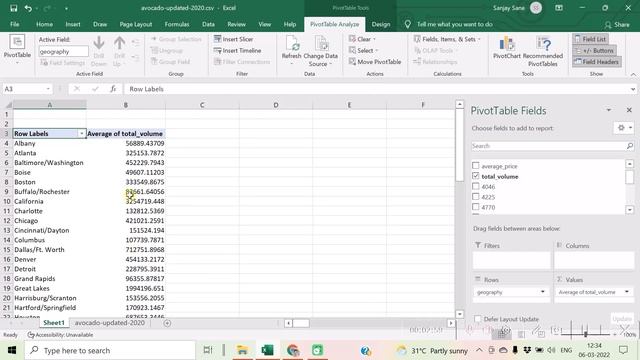Open the Clear dropdown in Actions

[x=362, y=39]
